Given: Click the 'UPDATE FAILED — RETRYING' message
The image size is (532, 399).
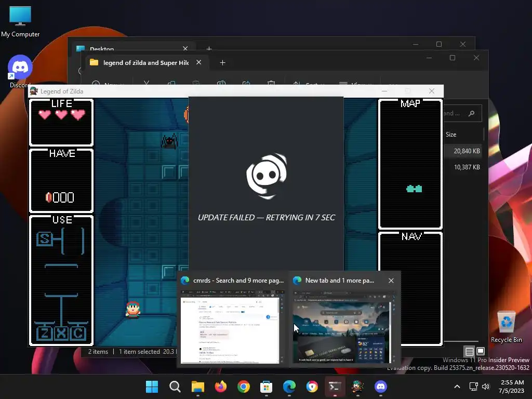Looking at the screenshot, I should point(267,218).
